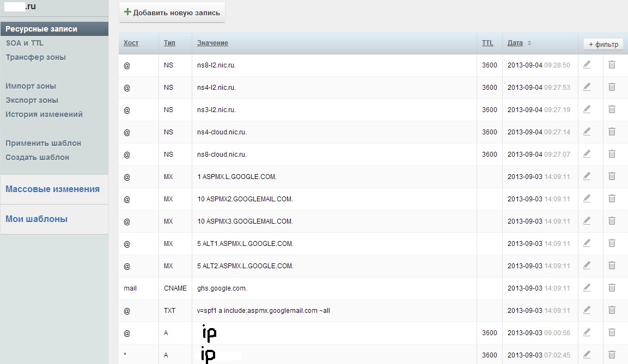Edit the 1 ASPMX.L.GOOGLE.COM. MX record
Viewport: 628px width, 364px height.
coord(587,176)
